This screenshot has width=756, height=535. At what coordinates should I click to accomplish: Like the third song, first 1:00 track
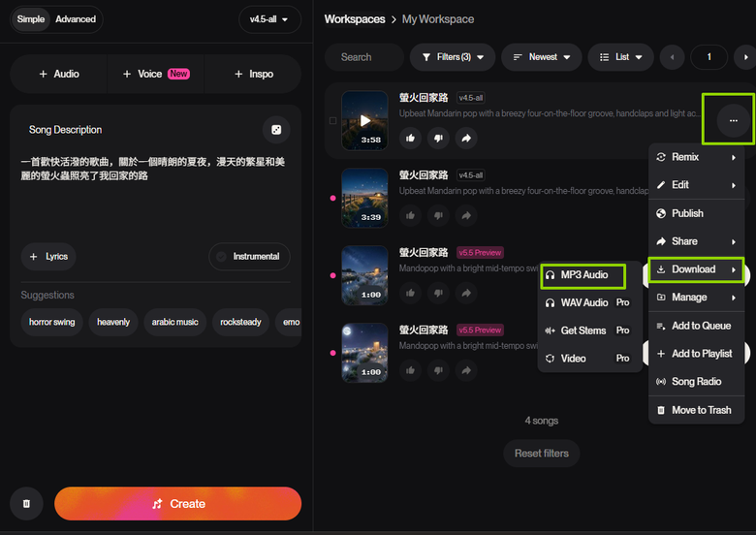[x=410, y=293]
